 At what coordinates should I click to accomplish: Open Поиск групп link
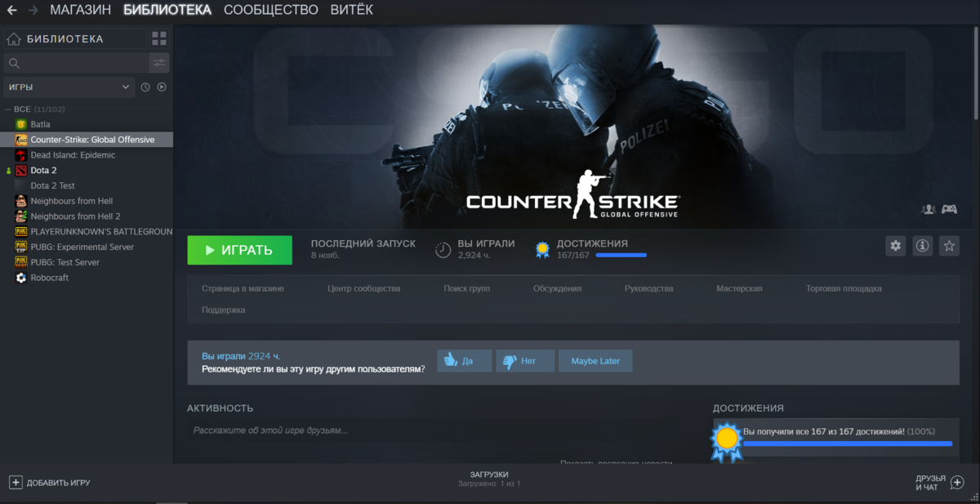click(467, 288)
